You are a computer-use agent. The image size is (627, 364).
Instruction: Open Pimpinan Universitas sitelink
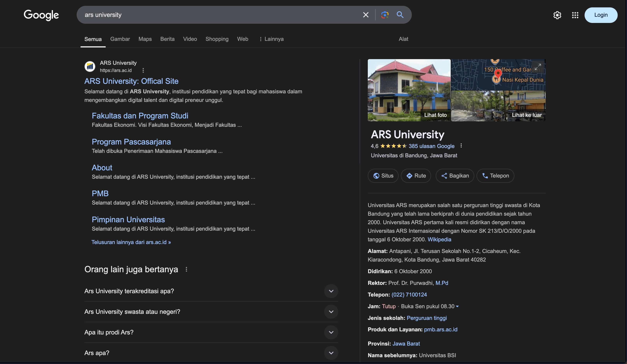(x=128, y=220)
